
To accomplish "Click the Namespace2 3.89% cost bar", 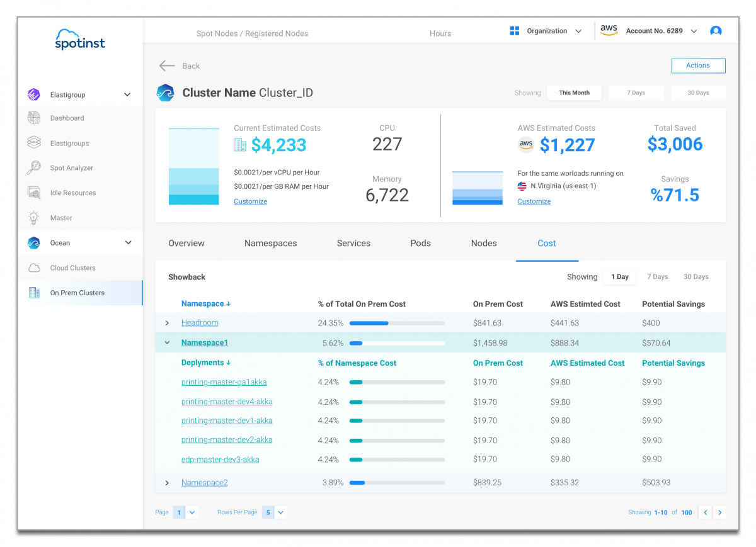I will click(397, 483).
